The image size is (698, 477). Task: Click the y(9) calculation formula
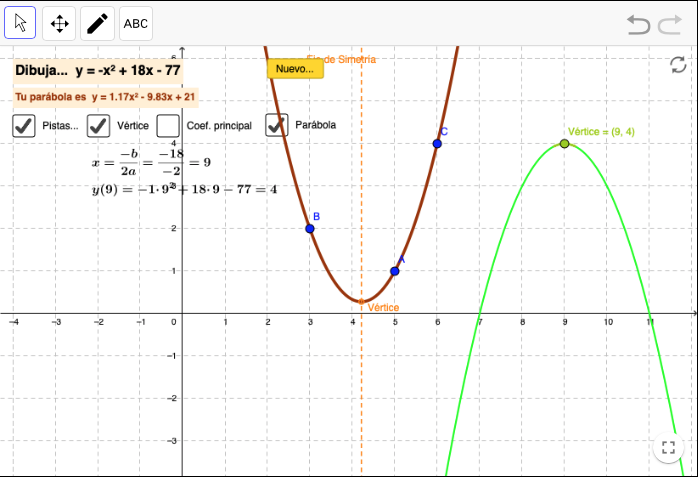coord(184,189)
